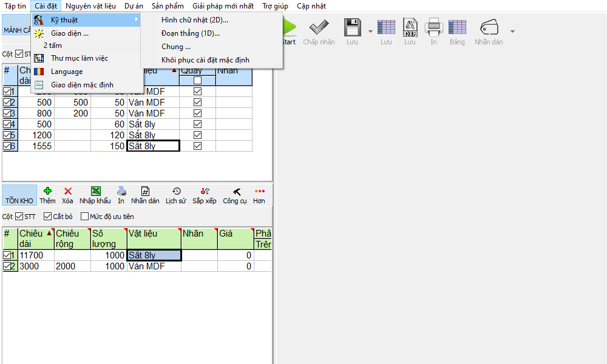Enable the Mức độ ưu tiên checkbox
The image size is (607, 364).
pyautogui.click(x=85, y=217)
